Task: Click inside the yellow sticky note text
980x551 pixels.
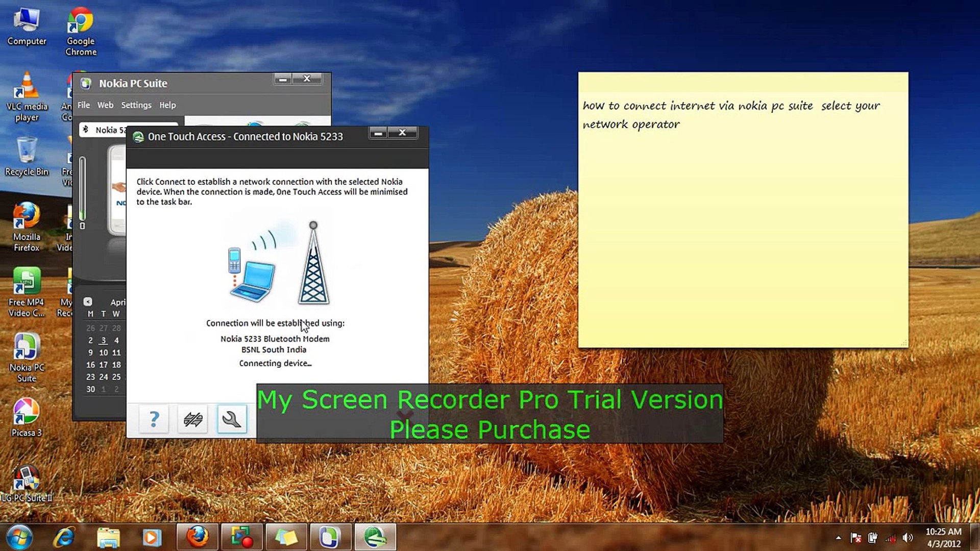Action: pyautogui.click(x=743, y=230)
